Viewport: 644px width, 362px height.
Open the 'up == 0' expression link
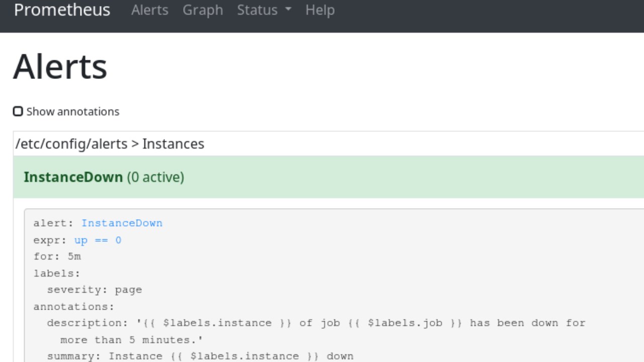[98, 240]
